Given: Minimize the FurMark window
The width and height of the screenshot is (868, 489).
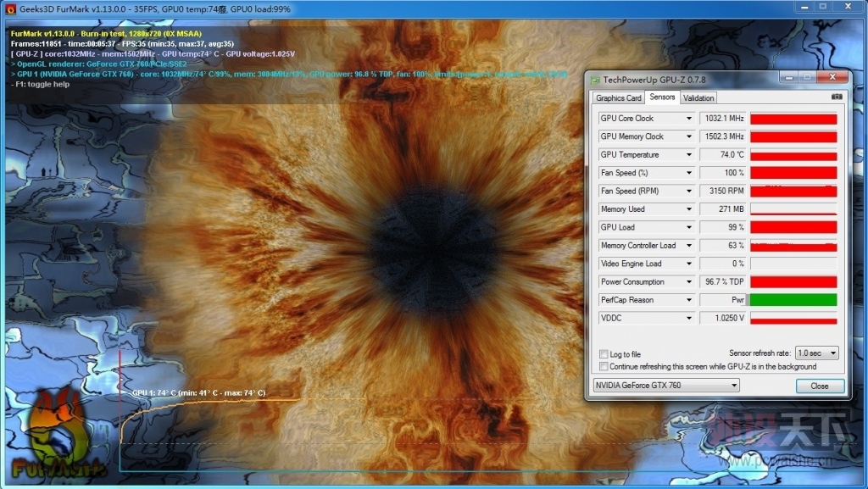Looking at the screenshot, I should click(x=804, y=7).
